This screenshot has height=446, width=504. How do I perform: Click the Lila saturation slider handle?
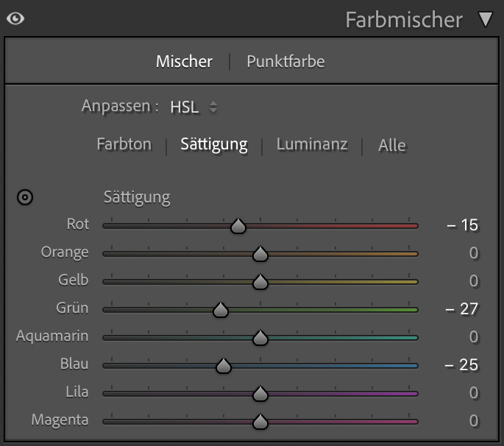(x=260, y=394)
